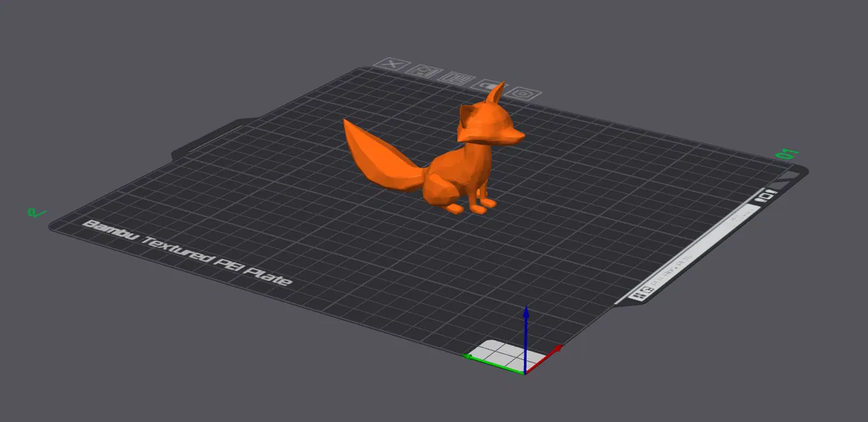Click the green label on the left plate edge
Image resolution: width=868 pixels, height=422 pixels.
point(37,213)
